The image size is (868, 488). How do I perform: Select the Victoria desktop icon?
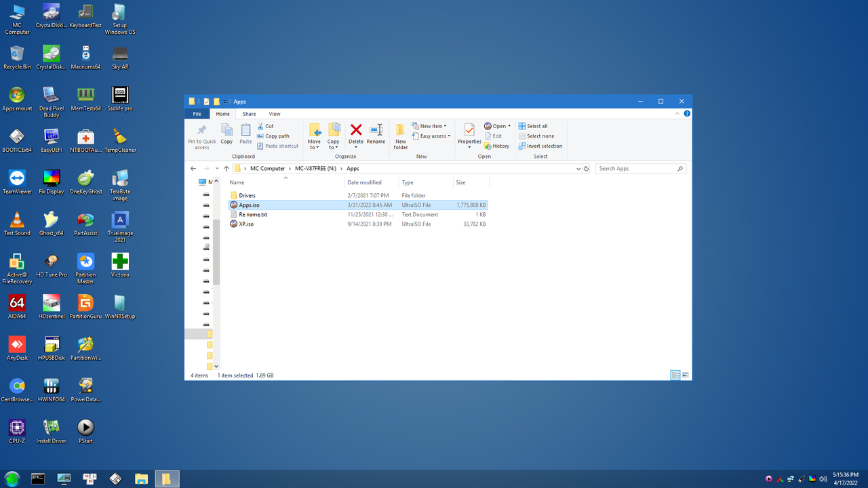[120, 266]
